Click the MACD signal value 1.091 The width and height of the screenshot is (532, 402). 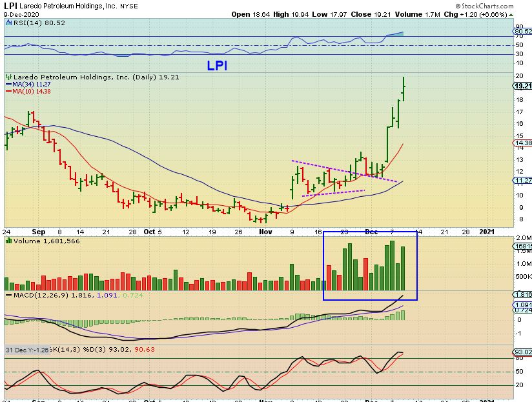(107, 296)
